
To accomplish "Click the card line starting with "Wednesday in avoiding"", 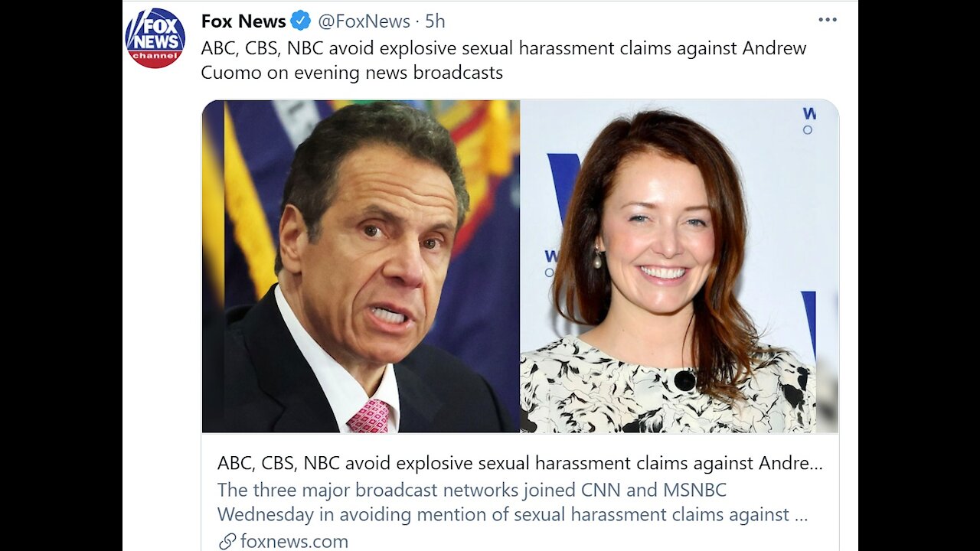I will tap(512, 515).
